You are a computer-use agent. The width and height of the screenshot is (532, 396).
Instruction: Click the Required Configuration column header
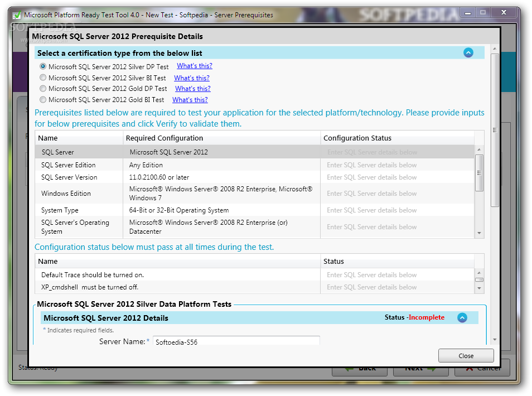coord(221,138)
